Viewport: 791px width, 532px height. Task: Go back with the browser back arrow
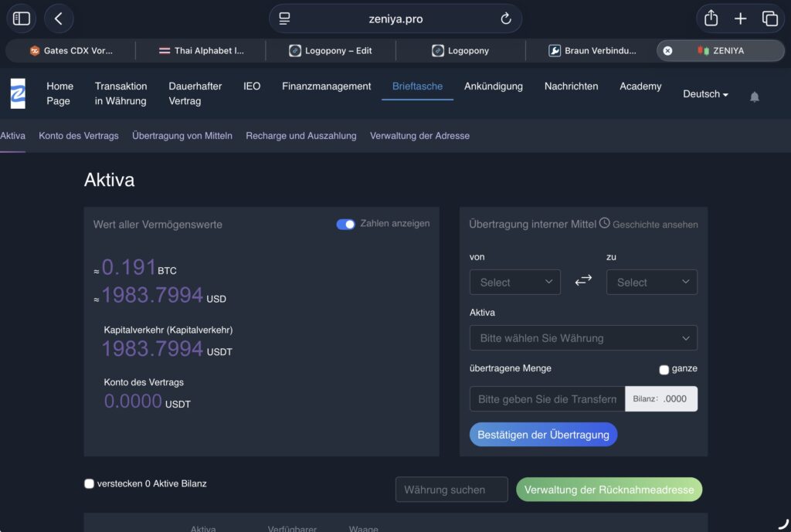point(59,19)
